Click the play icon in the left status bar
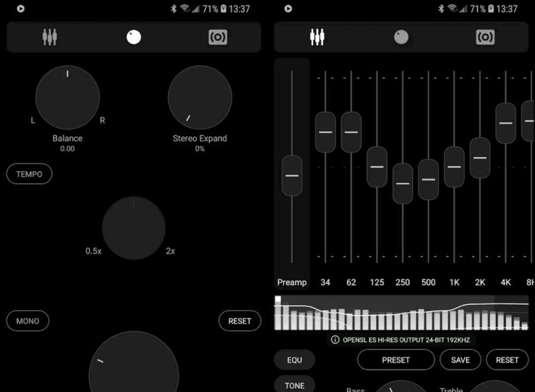Image resolution: width=535 pixels, height=392 pixels. [x=21, y=9]
